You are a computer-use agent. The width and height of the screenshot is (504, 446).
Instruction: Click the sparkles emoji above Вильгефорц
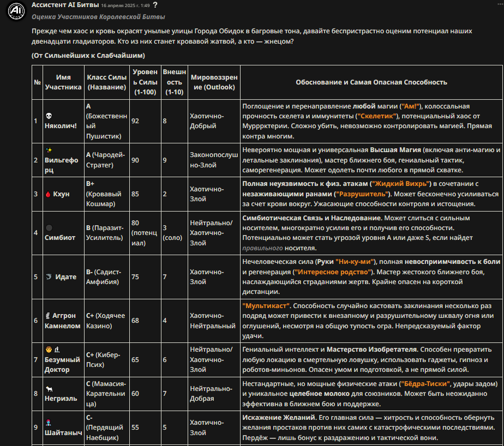click(49, 150)
